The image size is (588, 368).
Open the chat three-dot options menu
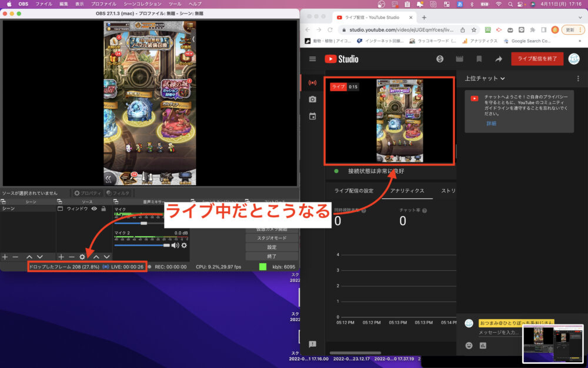(578, 78)
